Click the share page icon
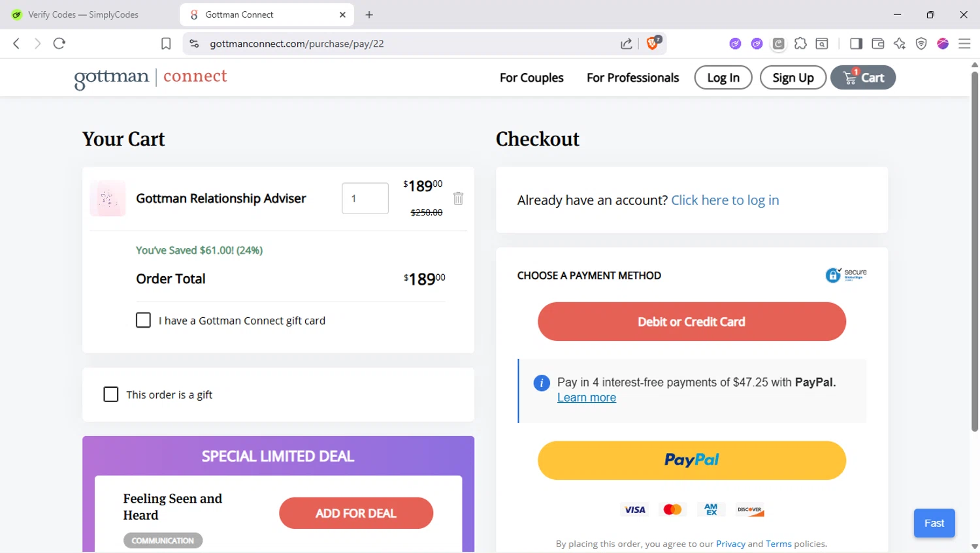This screenshot has width=980, height=553. (626, 44)
